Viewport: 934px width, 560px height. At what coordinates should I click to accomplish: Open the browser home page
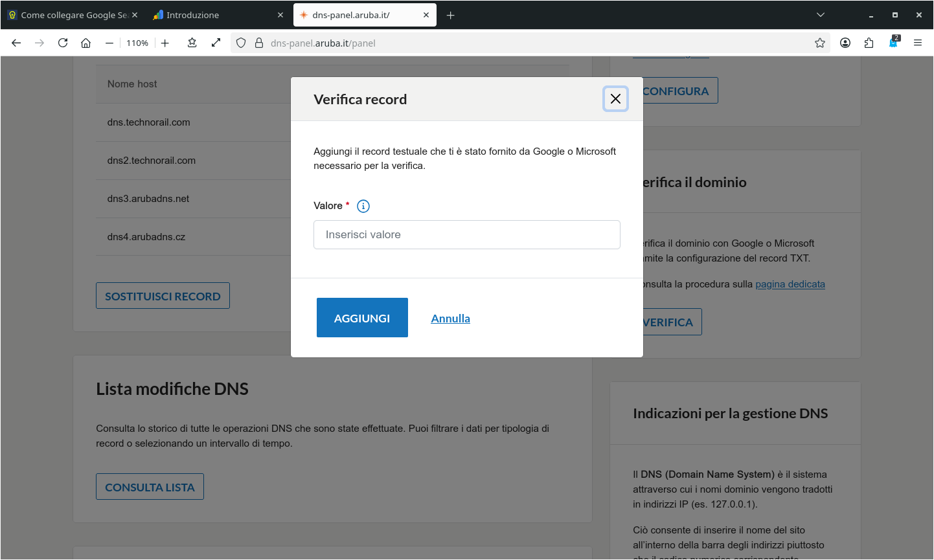[x=85, y=43]
